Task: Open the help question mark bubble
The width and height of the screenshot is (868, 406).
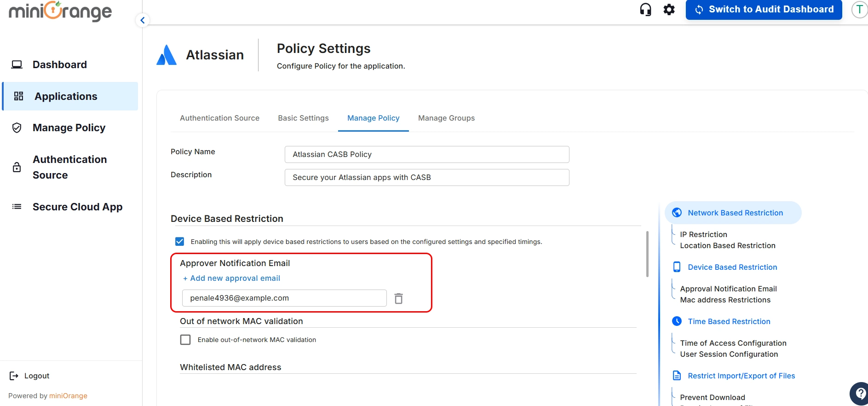Action: tap(859, 394)
